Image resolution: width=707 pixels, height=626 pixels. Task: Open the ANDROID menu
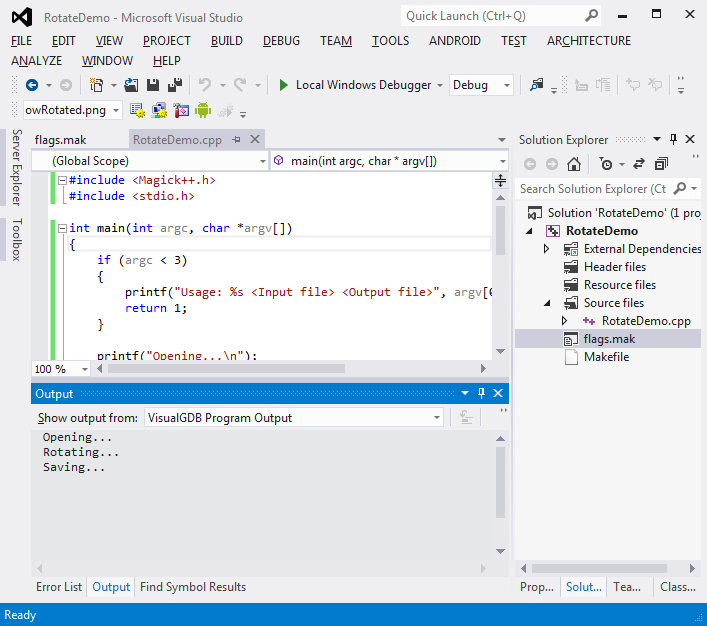[x=454, y=41]
